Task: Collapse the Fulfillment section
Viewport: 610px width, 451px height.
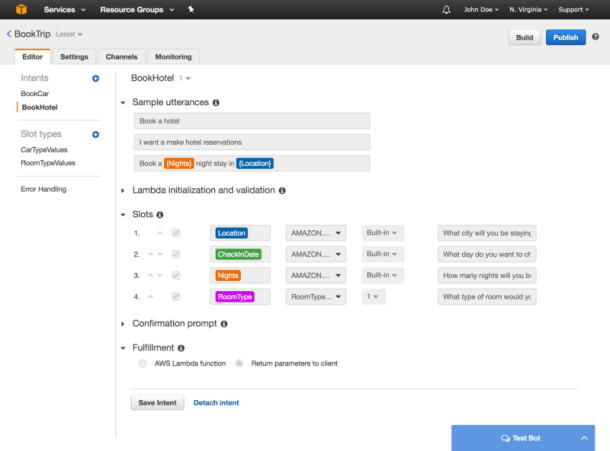Action: point(123,348)
